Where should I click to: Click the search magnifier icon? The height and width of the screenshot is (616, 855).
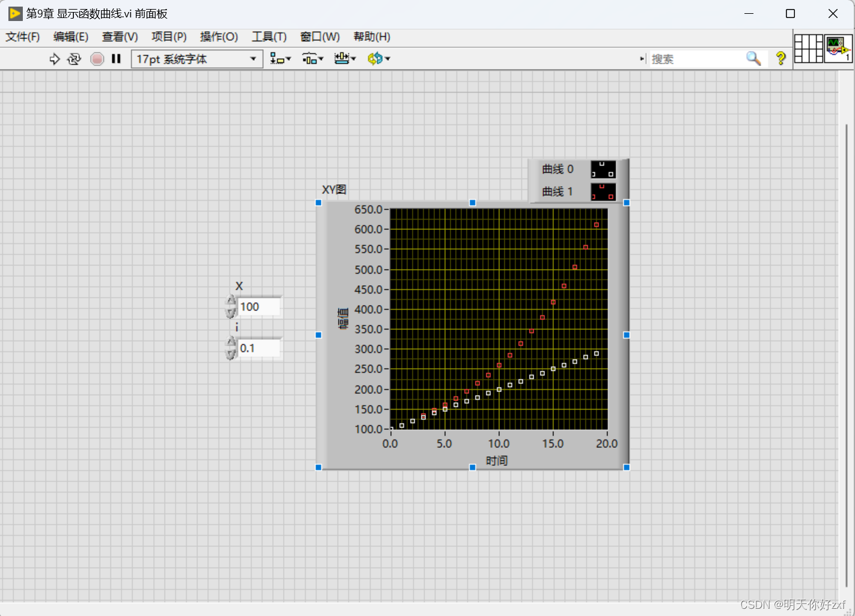753,58
